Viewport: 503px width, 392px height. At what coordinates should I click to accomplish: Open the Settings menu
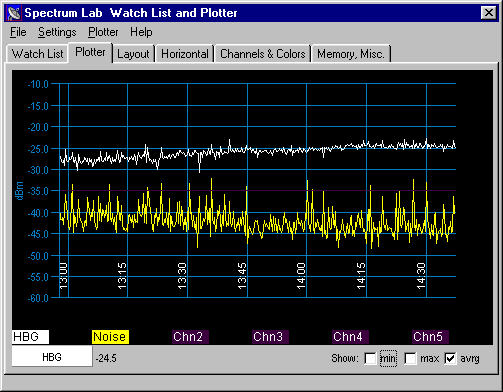click(x=57, y=32)
